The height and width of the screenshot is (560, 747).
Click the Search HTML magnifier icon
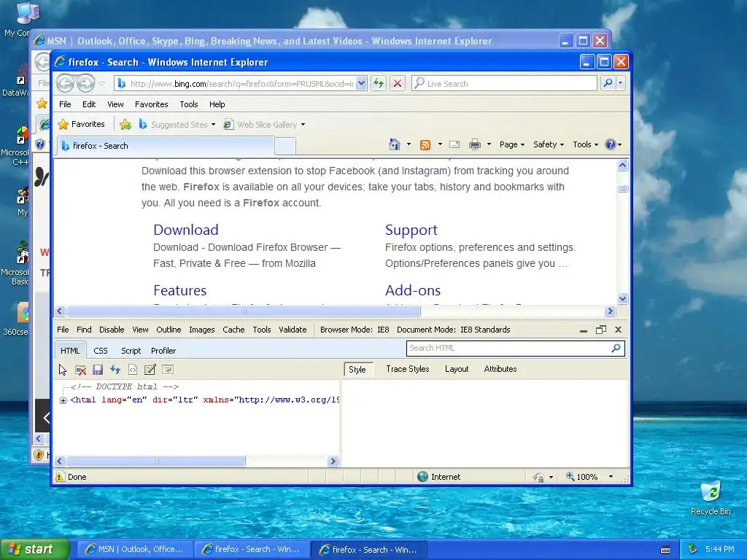point(616,348)
